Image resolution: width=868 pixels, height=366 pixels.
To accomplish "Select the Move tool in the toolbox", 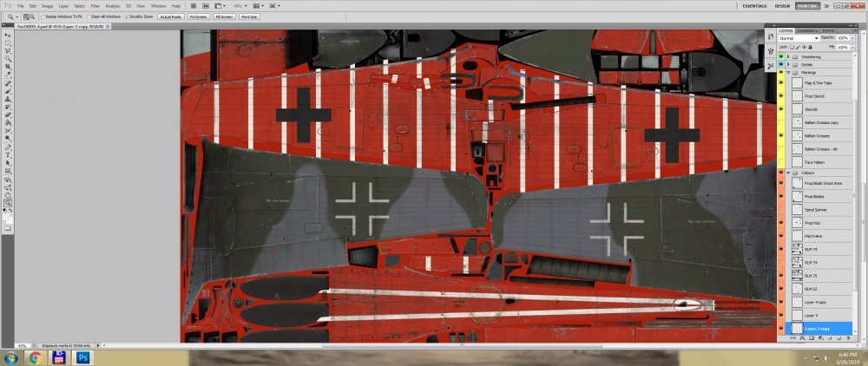I will [7, 35].
